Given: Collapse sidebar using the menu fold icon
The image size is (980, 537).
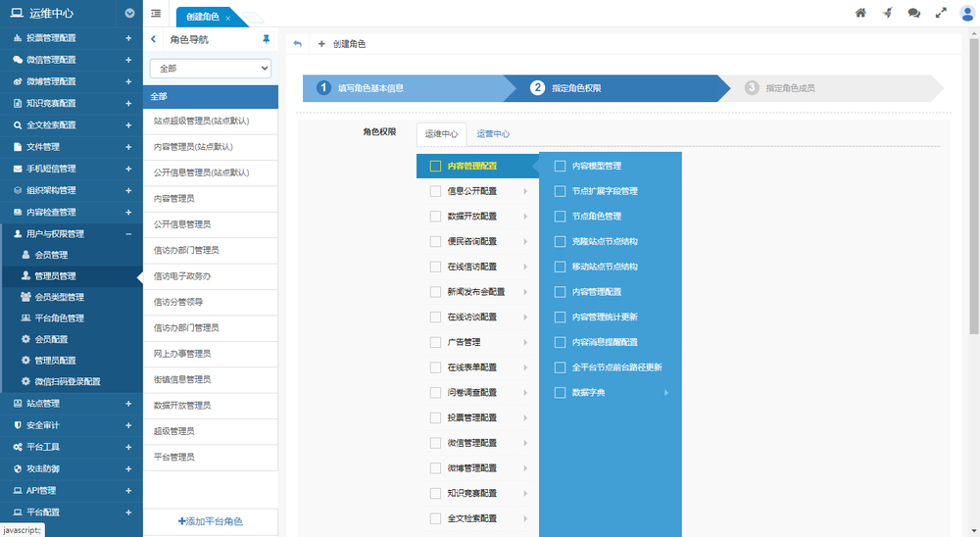Looking at the screenshot, I should pos(156,13).
